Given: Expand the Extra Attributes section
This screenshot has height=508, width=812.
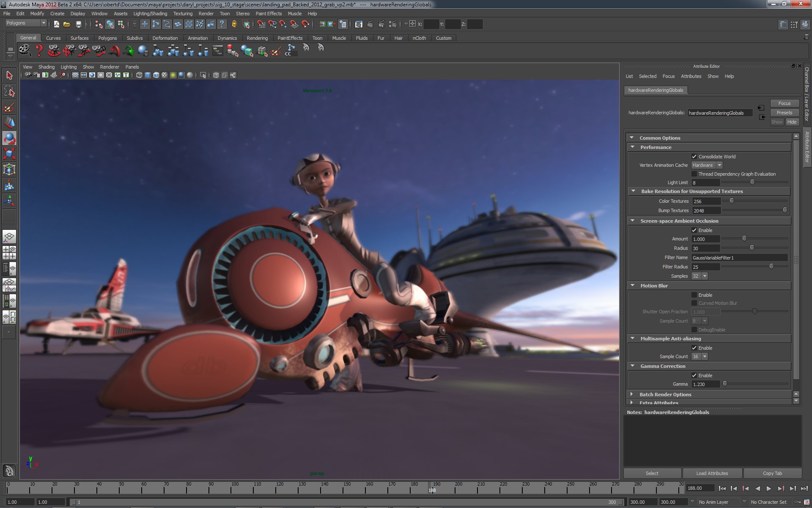Looking at the screenshot, I should pos(633,403).
